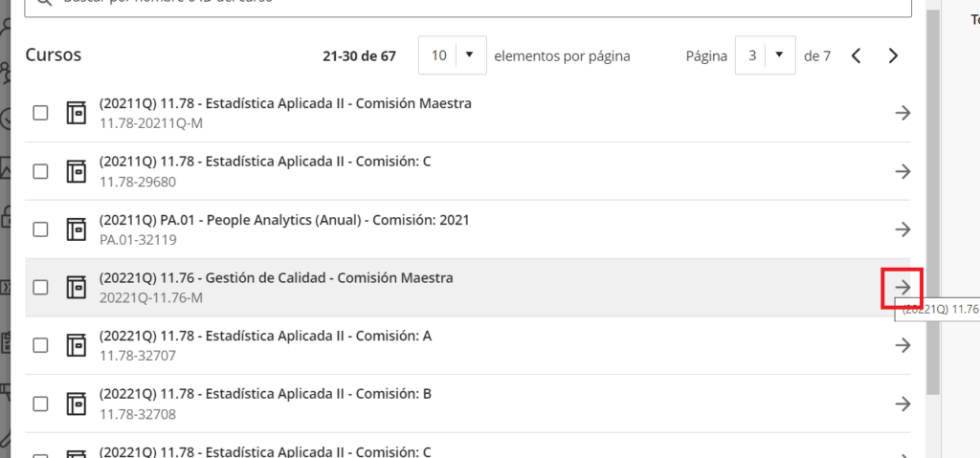
Task: Open arrow for 11.78-32707 Comisión A
Action: click(902, 345)
